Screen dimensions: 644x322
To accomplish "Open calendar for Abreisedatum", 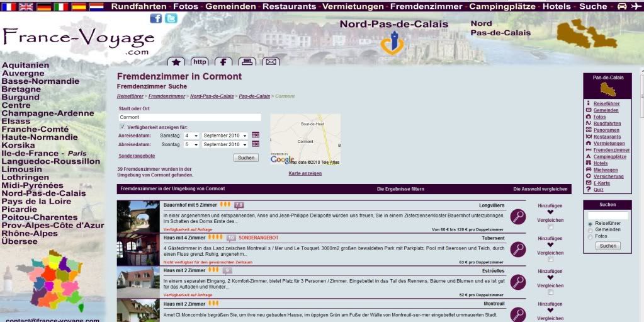I will point(256,144).
